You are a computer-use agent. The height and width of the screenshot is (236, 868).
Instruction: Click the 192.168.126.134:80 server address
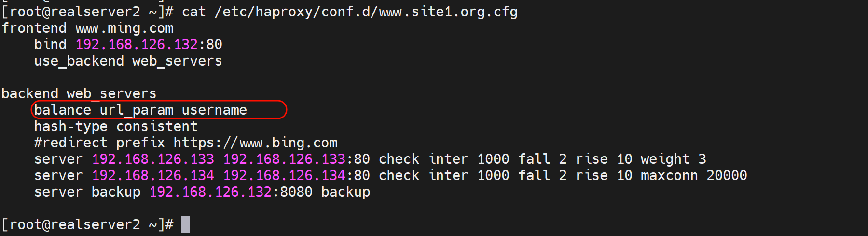point(296,175)
